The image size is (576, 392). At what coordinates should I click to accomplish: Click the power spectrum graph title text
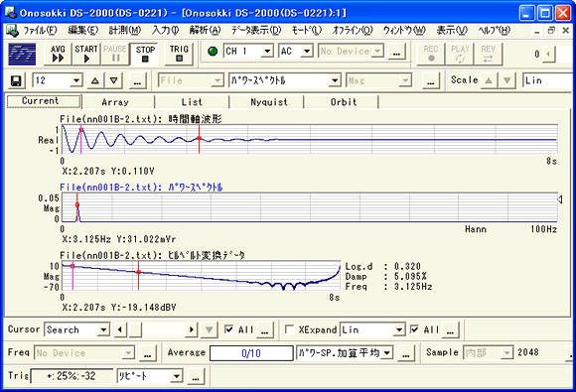pyautogui.click(x=141, y=188)
